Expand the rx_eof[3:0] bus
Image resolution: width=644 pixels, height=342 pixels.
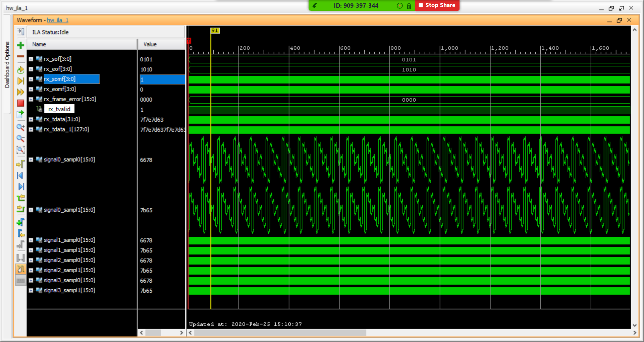pos(31,69)
